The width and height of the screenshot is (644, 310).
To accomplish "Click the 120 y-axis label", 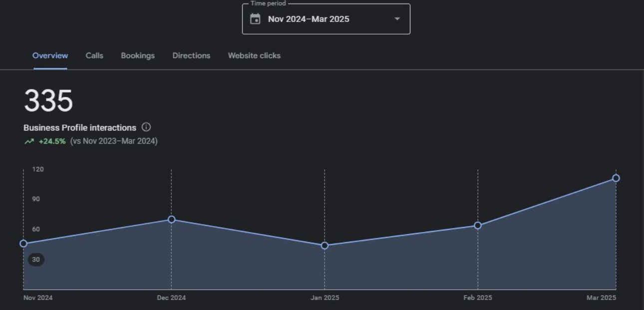I will tap(38, 169).
